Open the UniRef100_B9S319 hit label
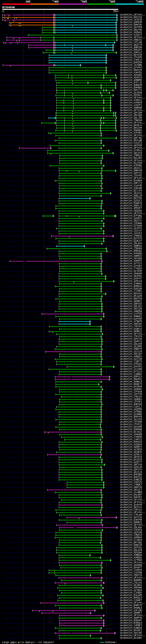This screenshot has width=146, height=644. (131, 17)
